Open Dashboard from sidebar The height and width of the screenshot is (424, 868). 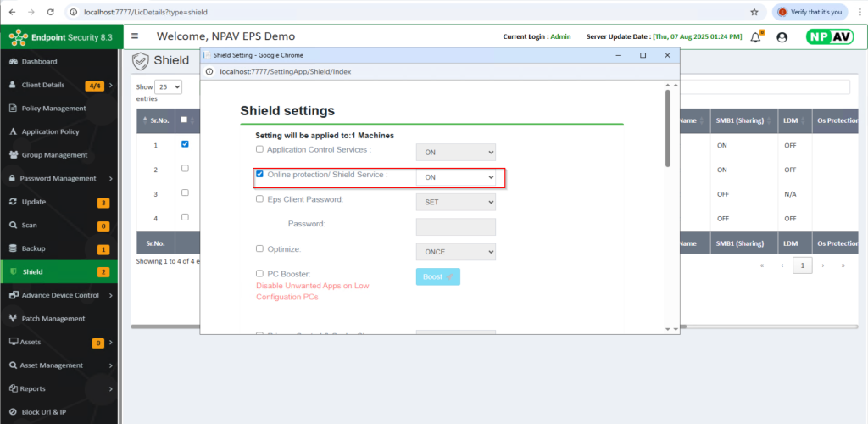[39, 62]
